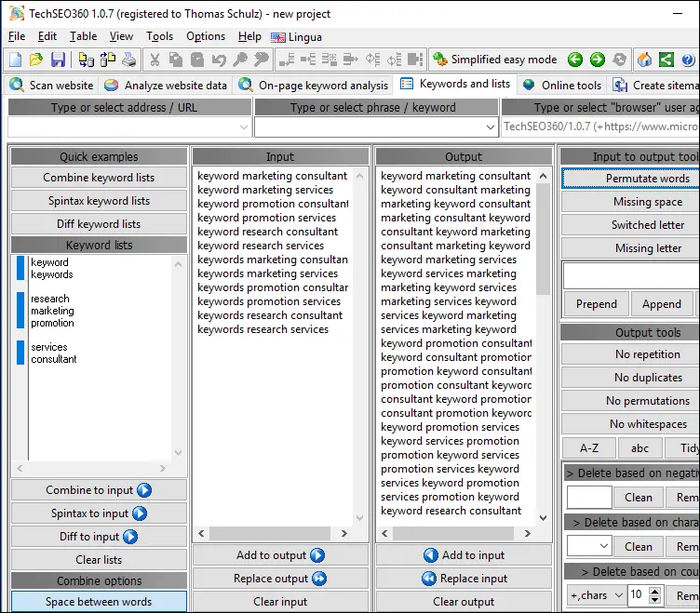Click the Home icon in the toolbar
The height and width of the screenshot is (613, 700).
[644, 60]
